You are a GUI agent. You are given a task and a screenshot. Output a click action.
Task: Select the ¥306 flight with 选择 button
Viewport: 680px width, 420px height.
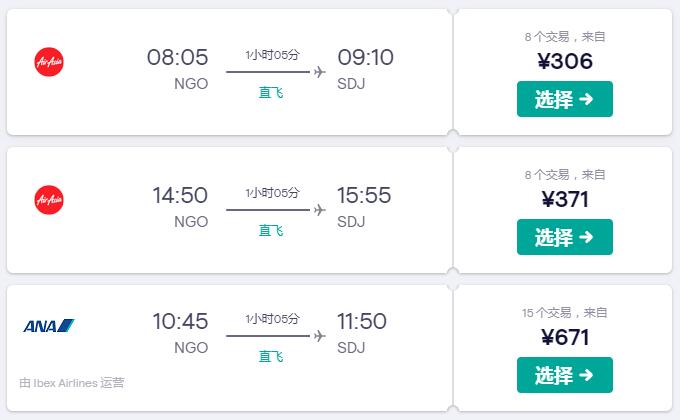coord(565,99)
